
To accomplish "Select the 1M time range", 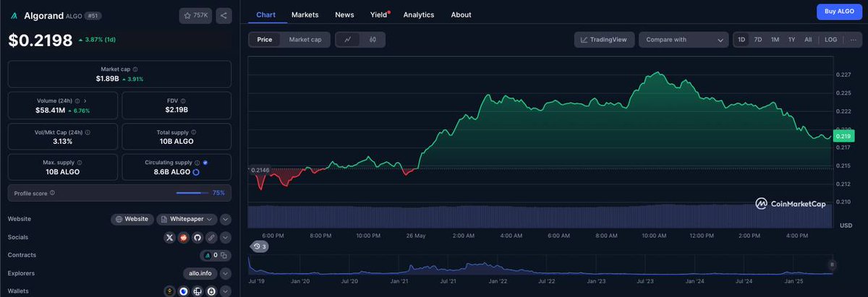I will point(775,40).
